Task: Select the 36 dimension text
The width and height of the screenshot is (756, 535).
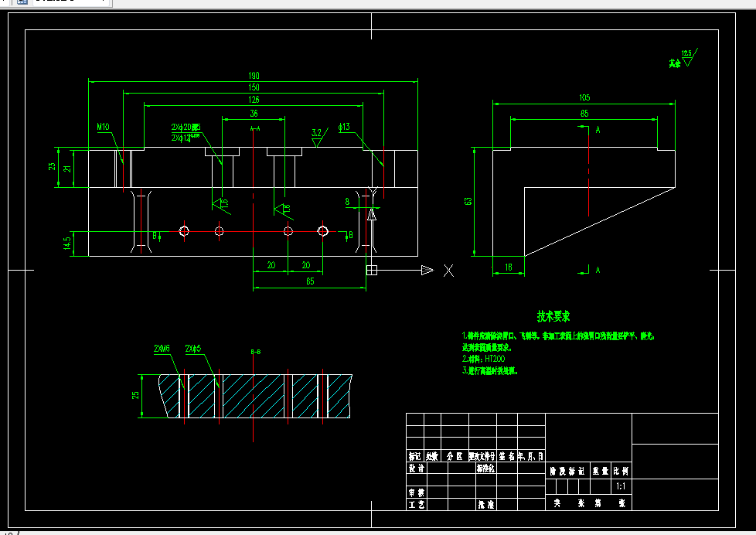Action: [254, 114]
